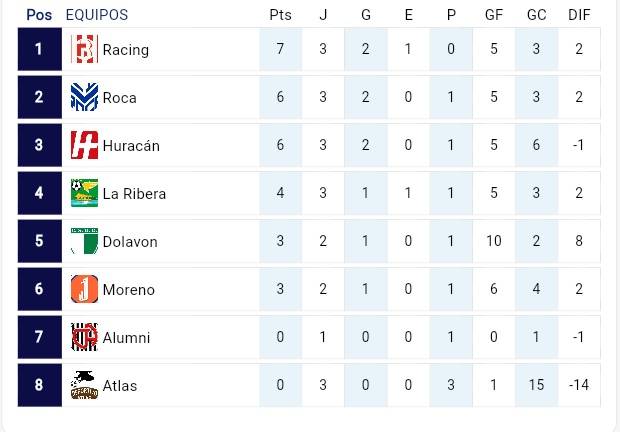Click position badge number 8
This screenshot has height=432, width=620.
(39, 386)
